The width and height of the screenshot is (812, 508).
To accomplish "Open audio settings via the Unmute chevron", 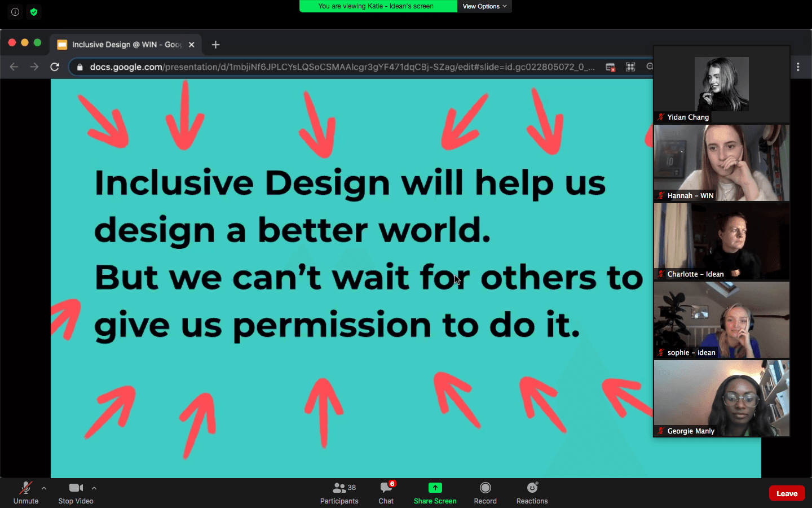I will tap(44, 489).
